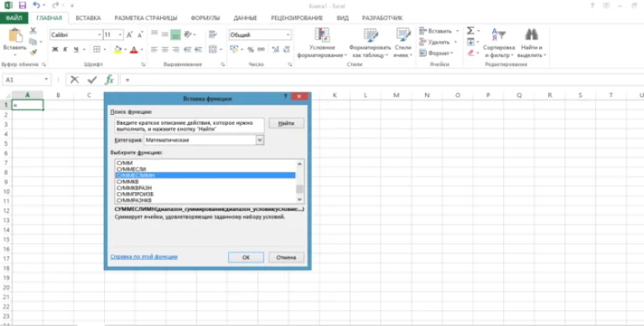Toggle bottom vertical alignment
The height and width of the screenshot is (326, 644).
(x=176, y=34)
